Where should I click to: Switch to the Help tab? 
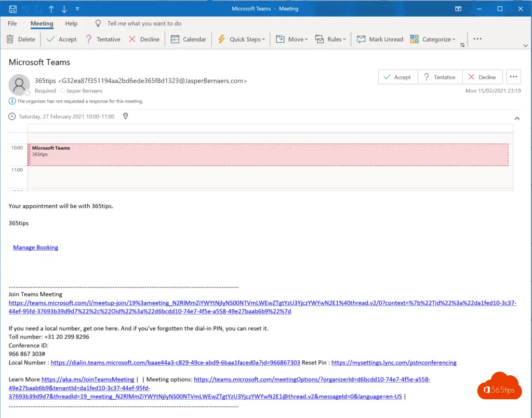pos(71,23)
